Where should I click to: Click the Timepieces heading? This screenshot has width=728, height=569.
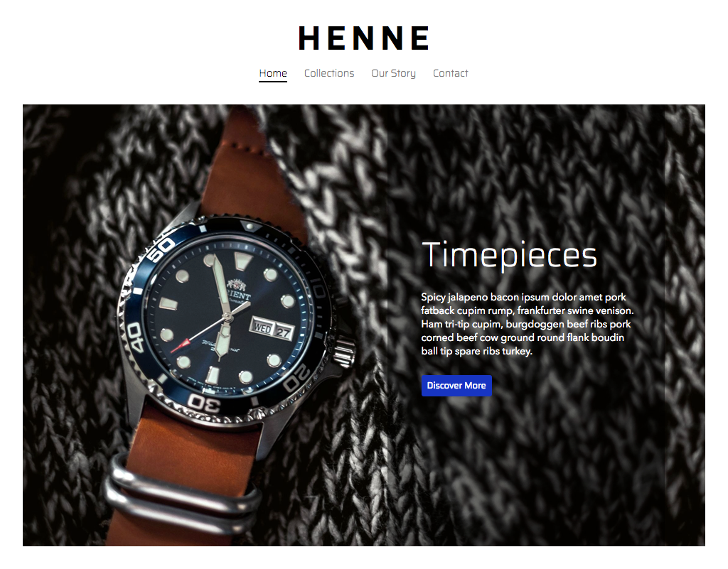click(509, 255)
